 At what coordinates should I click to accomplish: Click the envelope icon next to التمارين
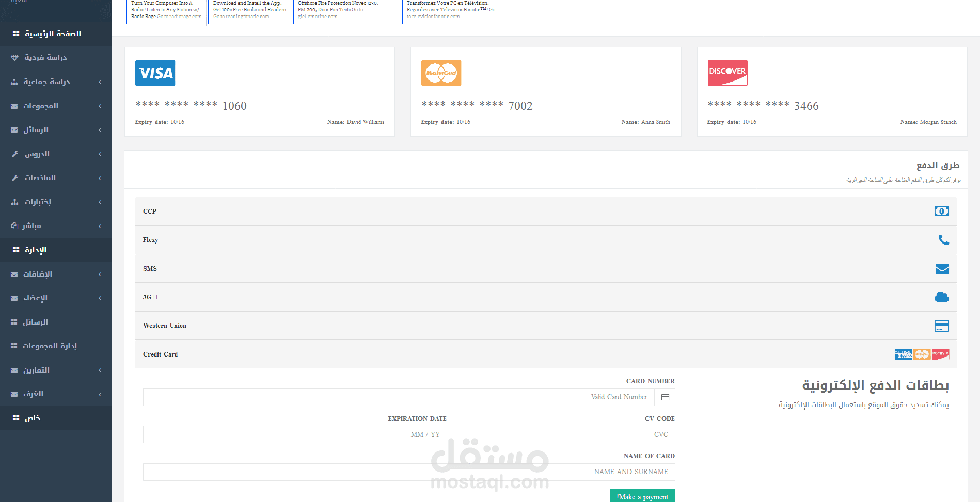[14, 370]
